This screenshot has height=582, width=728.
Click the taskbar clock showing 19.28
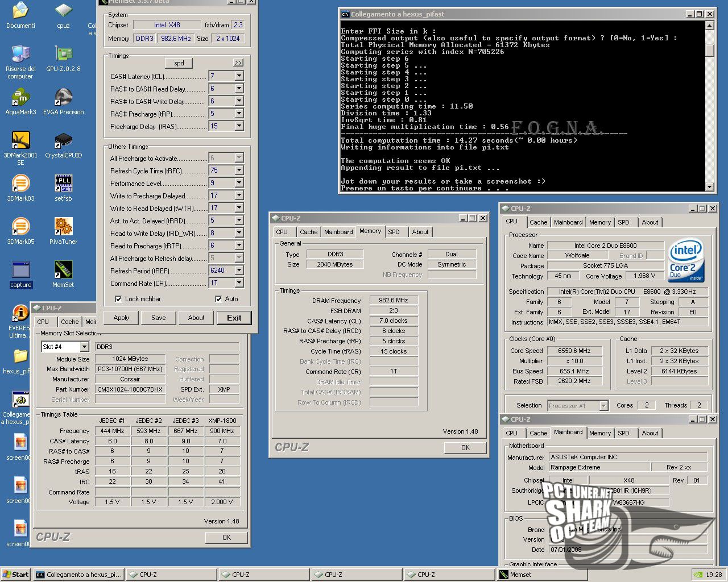[x=714, y=575]
